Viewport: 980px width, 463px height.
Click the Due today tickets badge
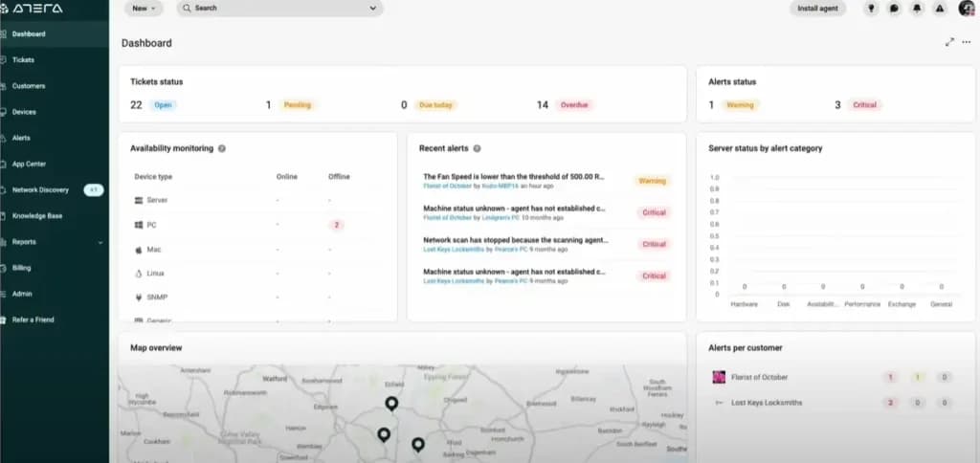tap(435, 105)
